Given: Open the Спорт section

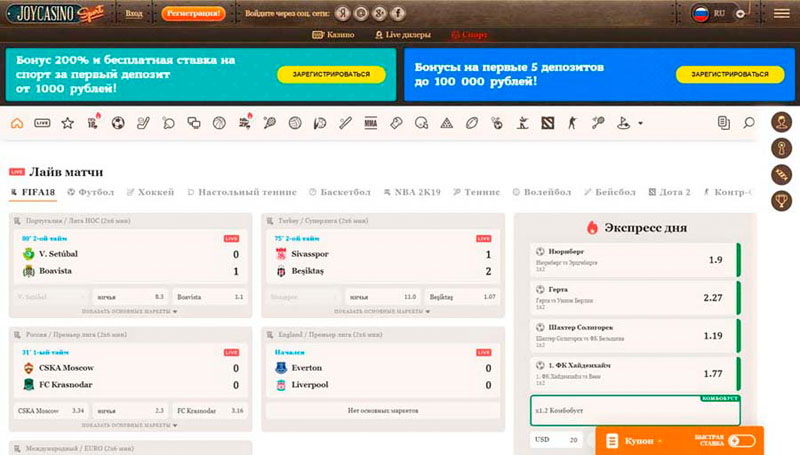Looking at the screenshot, I should pos(469,35).
